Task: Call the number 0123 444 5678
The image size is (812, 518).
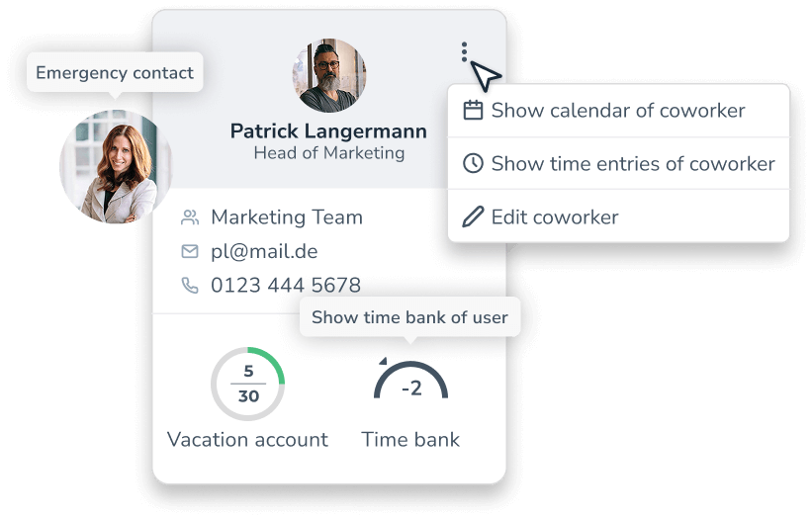Action: pos(285,286)
